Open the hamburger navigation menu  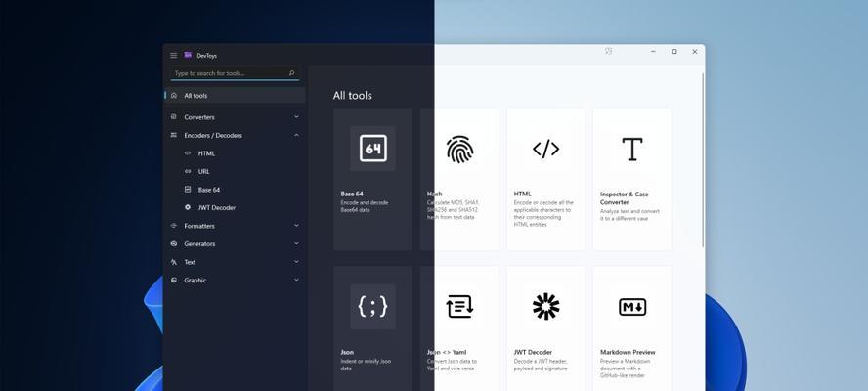174,55
